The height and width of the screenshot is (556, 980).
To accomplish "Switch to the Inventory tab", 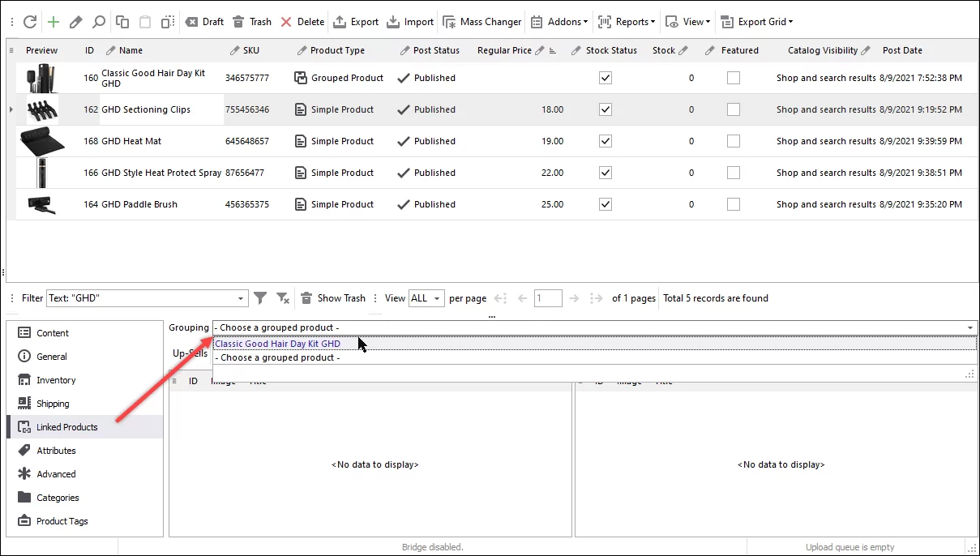I will point(54,379).
